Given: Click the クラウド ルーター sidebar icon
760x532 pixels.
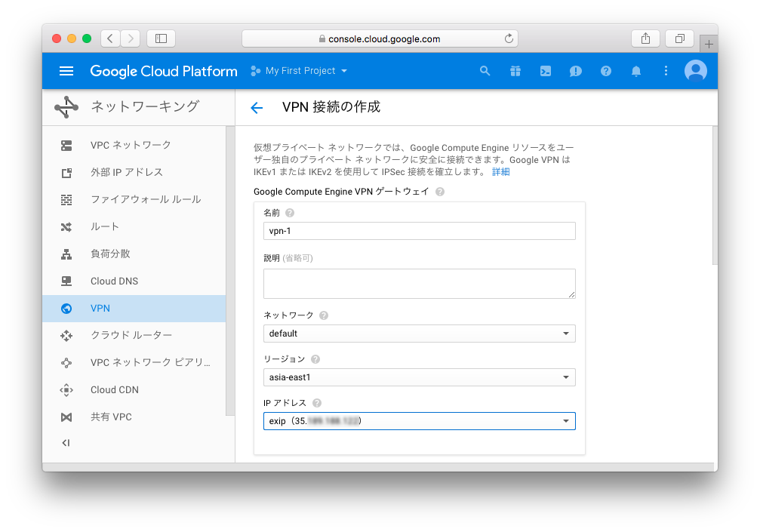Looking at the screenshot, I should pos(66,335).
